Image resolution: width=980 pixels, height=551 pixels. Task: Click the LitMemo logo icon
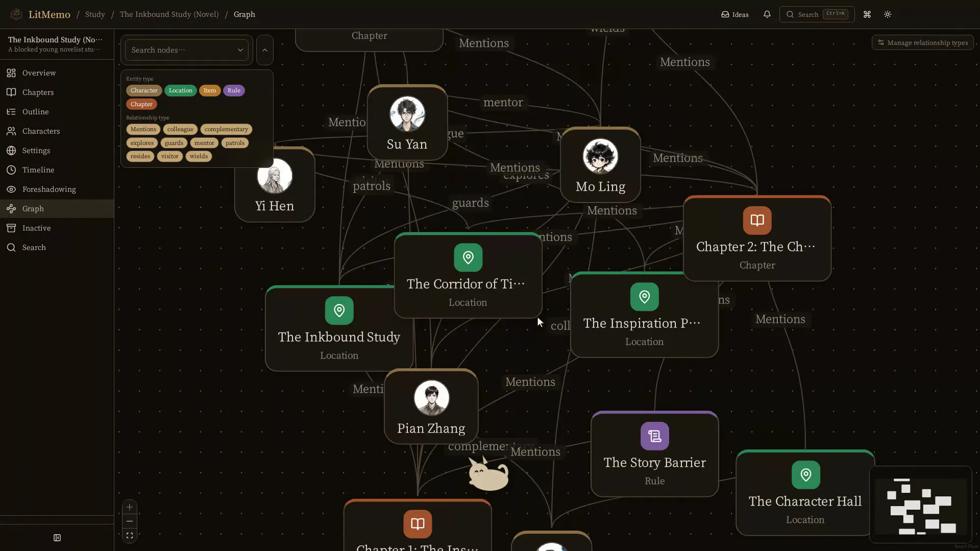(16, 14)
